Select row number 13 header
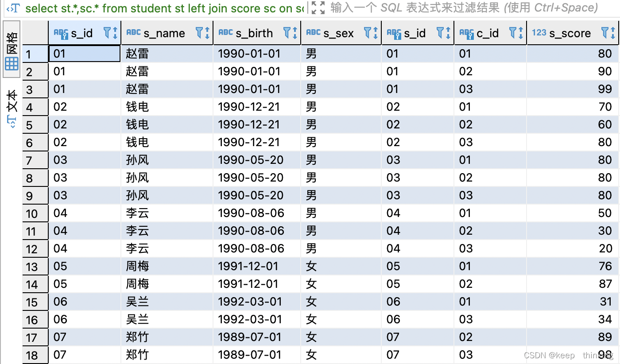The image size is (620, 364). (x=35, y=267)
